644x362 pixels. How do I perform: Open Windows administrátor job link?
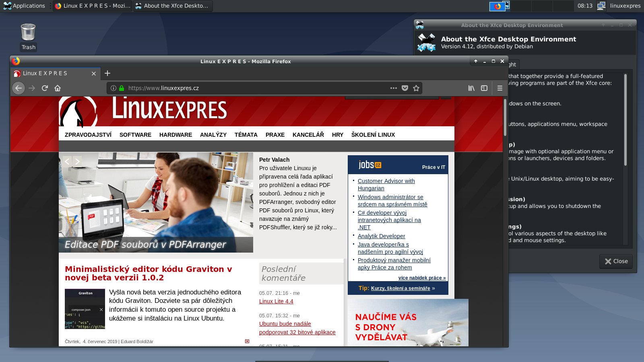[x=392, y=201]
